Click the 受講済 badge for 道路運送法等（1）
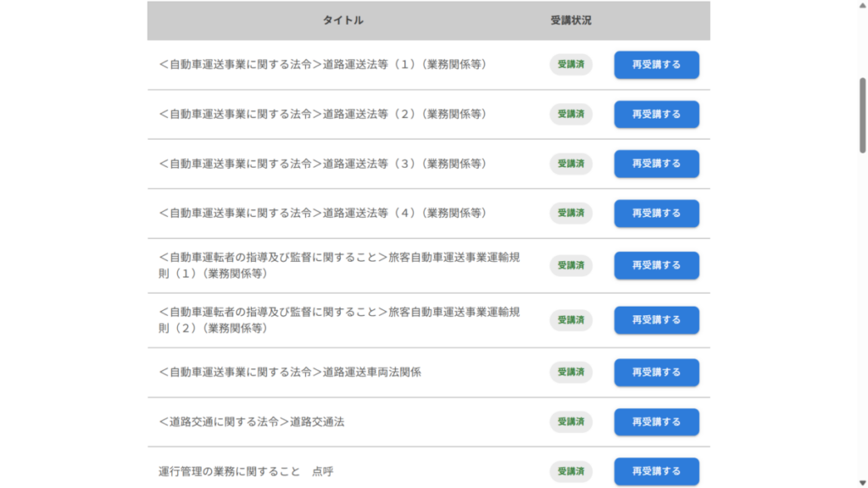868x488 pixels. pyautogui.click(x=570, y=64)
